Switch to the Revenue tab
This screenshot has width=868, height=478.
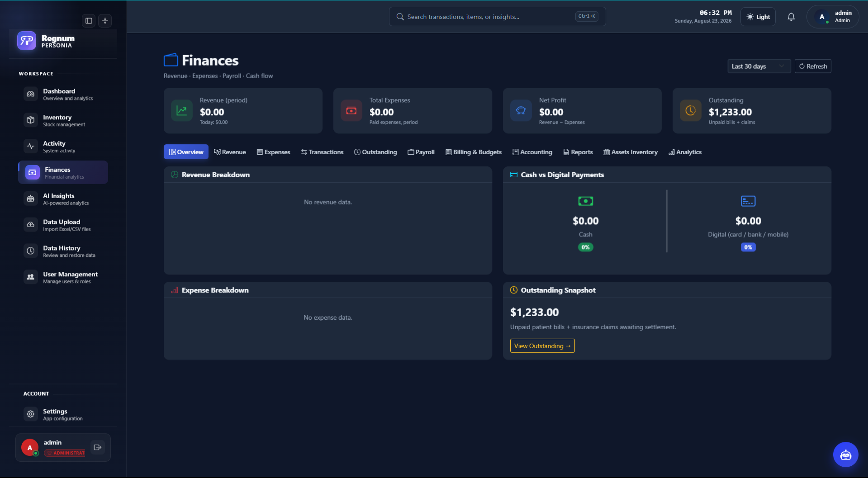[x=230, y=152]
